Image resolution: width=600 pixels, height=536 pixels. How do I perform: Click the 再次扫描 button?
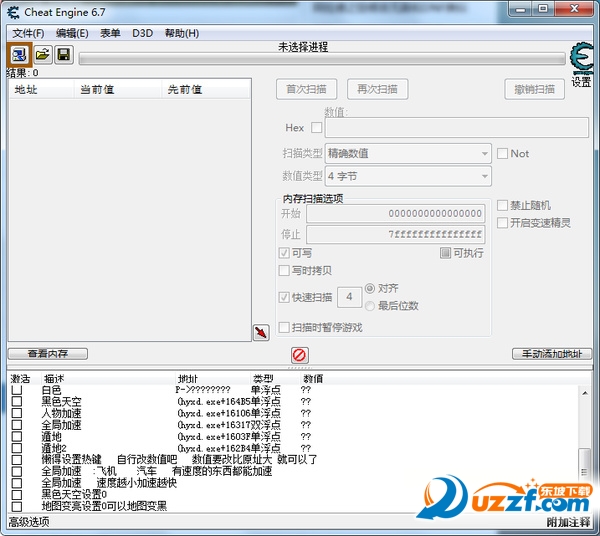(x=377, y=89)
